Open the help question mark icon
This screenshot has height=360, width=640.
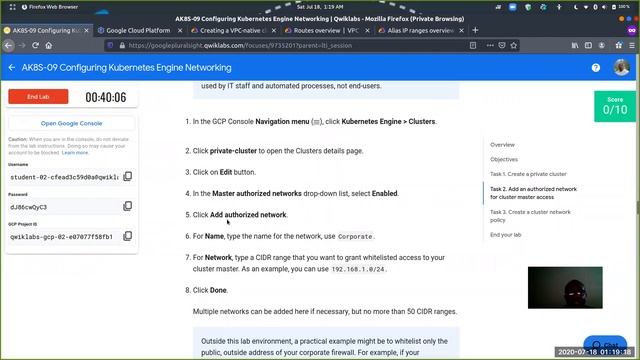tap(596, 68)
